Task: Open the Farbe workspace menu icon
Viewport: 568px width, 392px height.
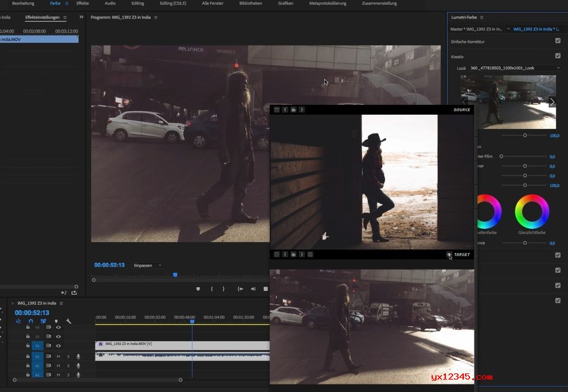Action: (66, 3)
